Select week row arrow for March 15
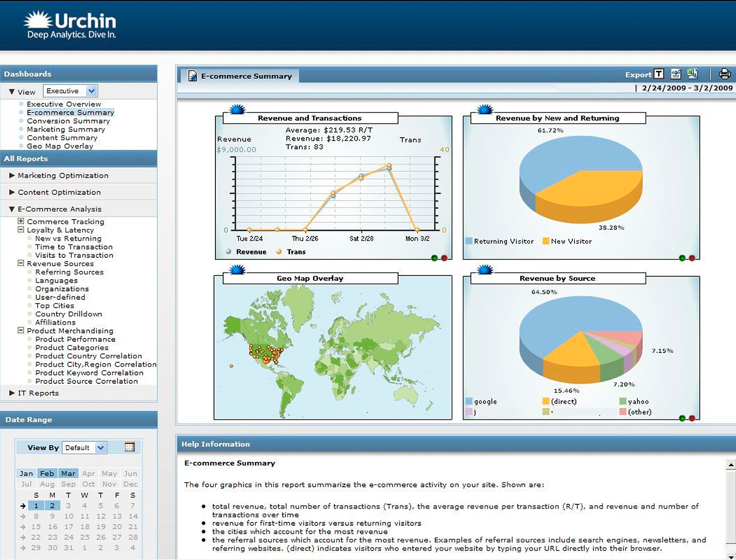 pyautogui.click(x=22, y=527)
